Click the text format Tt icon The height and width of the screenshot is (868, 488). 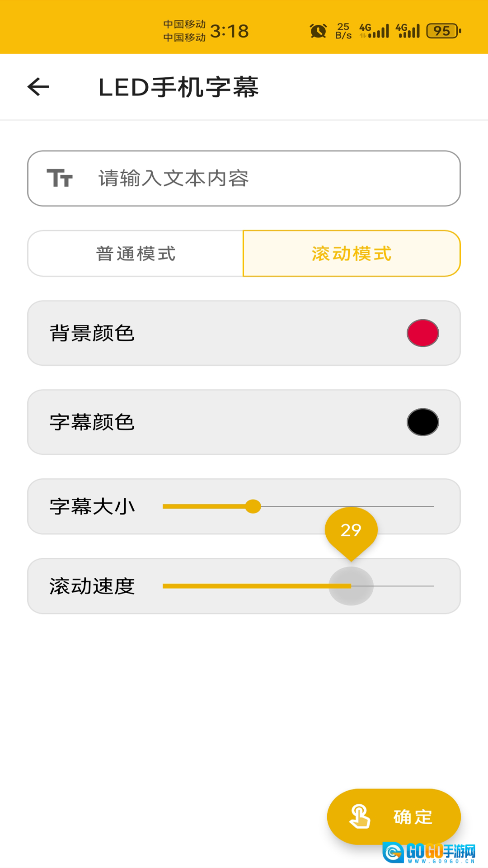[x=60, y=178]
